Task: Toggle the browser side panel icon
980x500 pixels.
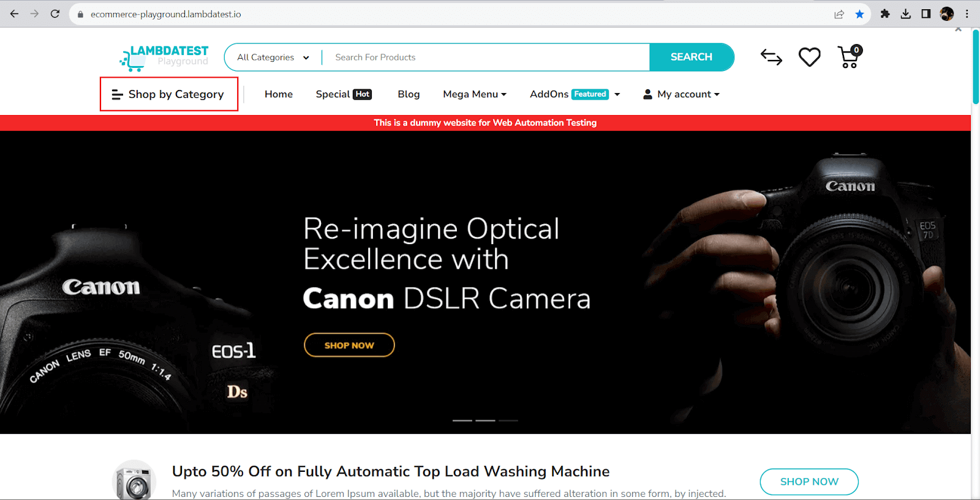Action: 926,13
